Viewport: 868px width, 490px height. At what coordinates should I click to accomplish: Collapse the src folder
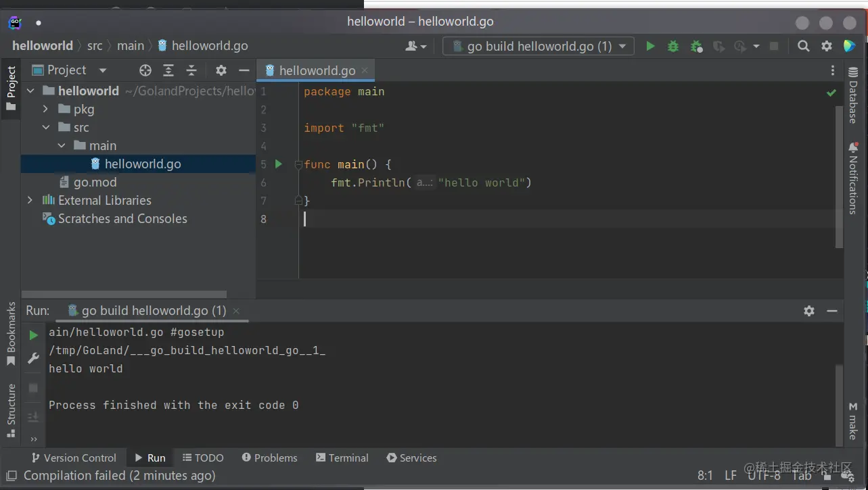click(x=45, y=127)
